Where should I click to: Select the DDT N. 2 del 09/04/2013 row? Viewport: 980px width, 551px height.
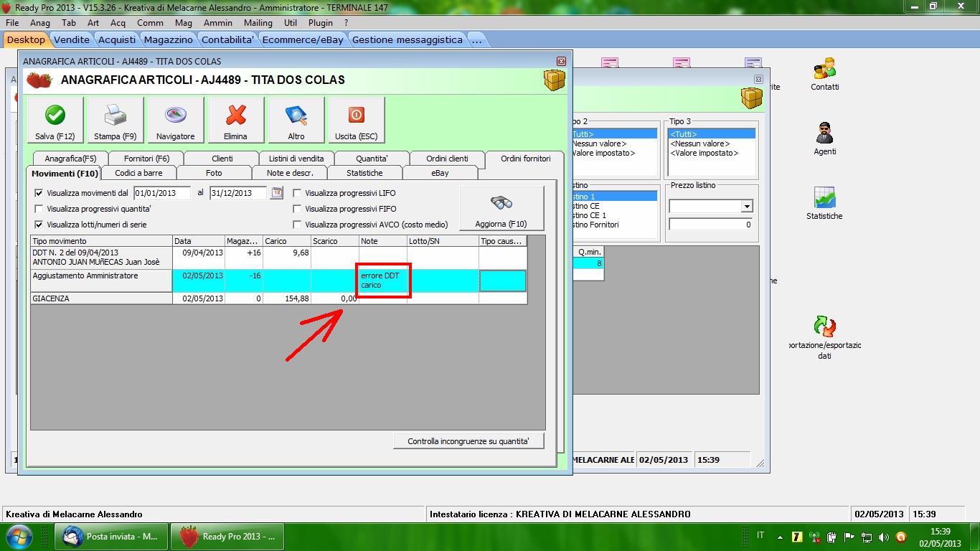click(x=278, y=258)
